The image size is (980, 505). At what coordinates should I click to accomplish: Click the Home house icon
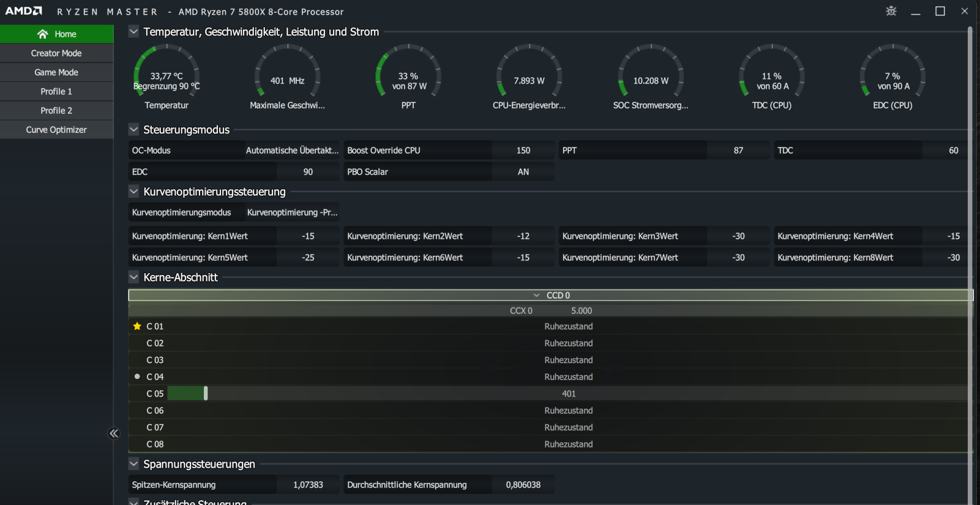point(42,34)
